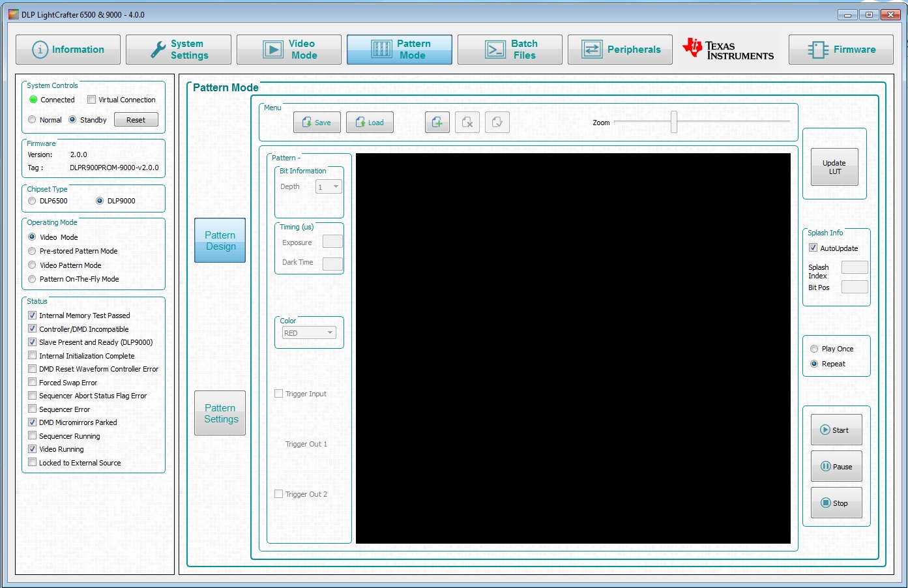The image size is (908, 588).
Task: Click the select-all pattern icon
Action: click(x=497, y=122)
